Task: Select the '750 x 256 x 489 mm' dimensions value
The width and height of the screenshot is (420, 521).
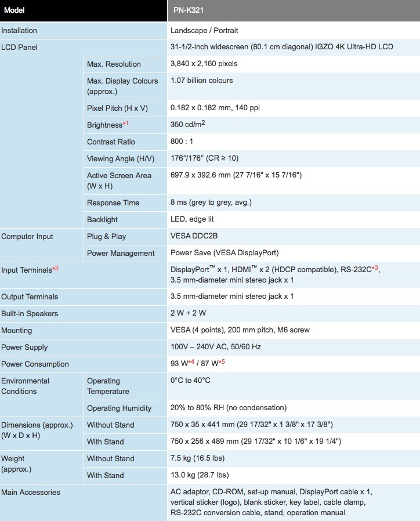Action: pyautogui.click(x=256, y=442)
